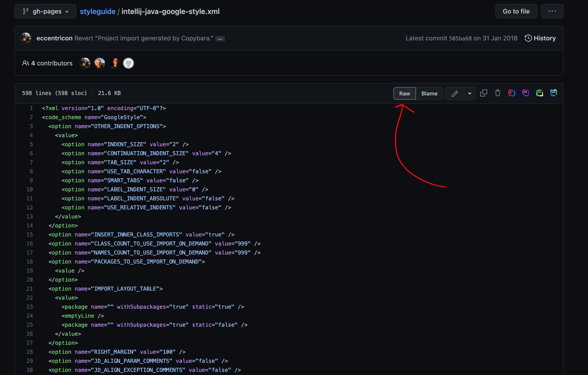Select line number 15 in code
Viewport: 588px width, 375px height.
tap(30, 234)
